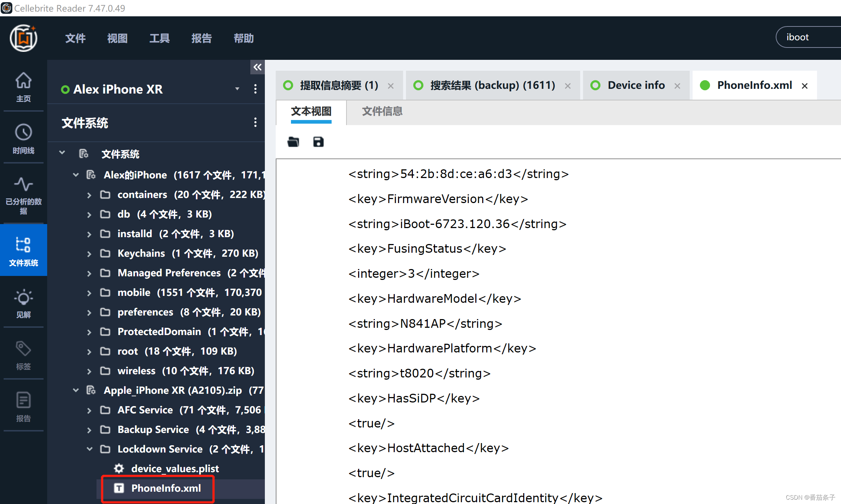841x504 pixels.
Task: Close the Device info tab
Action: 677,86
